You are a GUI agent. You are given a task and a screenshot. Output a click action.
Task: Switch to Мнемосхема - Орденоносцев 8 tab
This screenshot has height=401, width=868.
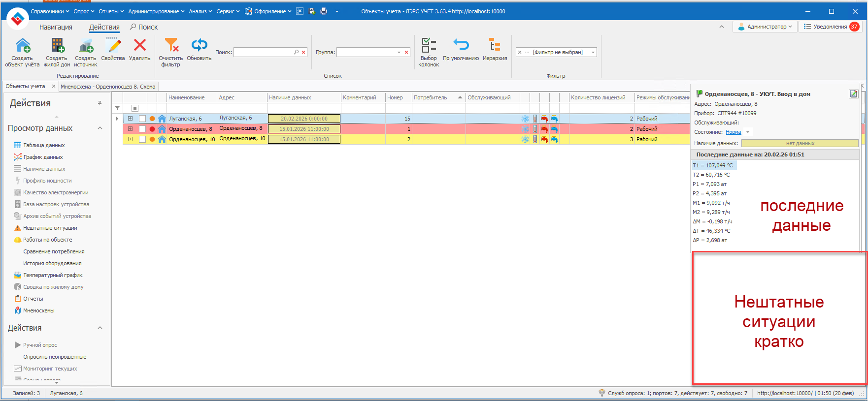108,87
